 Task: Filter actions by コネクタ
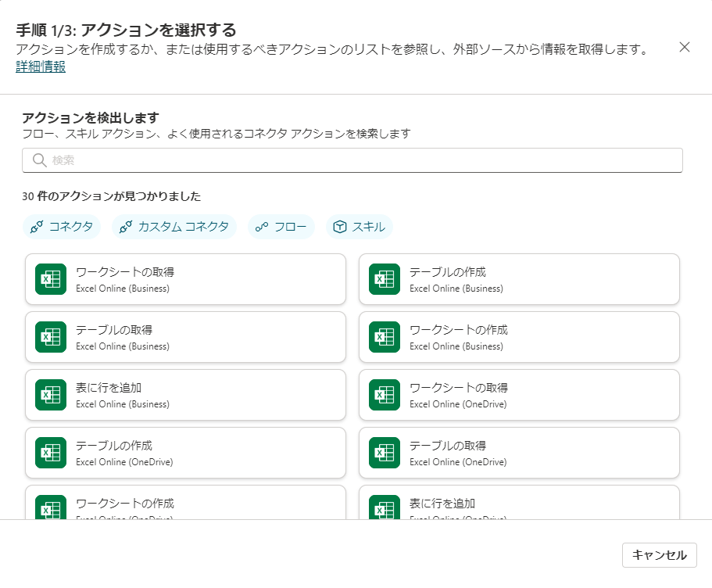(62, 227)
